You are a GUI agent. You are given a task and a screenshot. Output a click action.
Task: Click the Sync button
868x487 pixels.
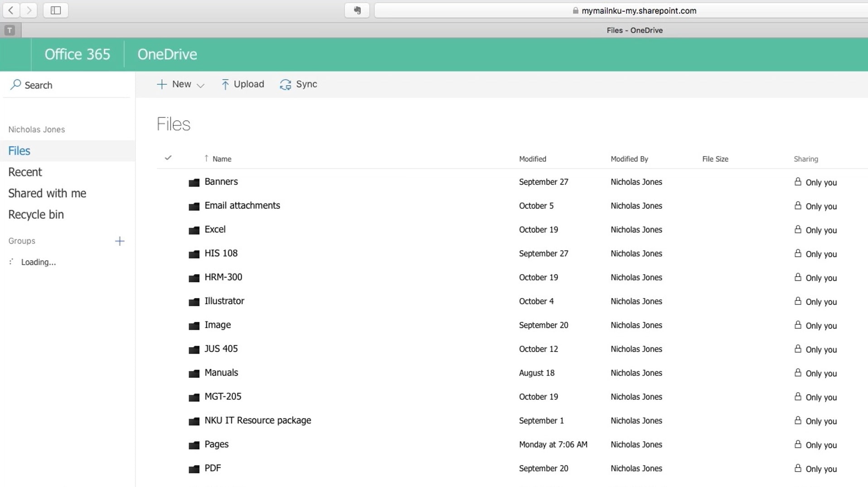click(x=298, y=84)
